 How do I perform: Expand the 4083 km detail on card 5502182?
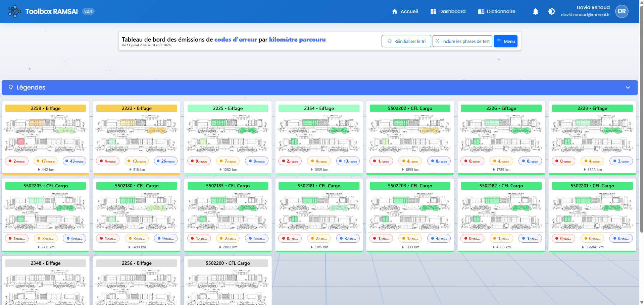tap(501, 247)
